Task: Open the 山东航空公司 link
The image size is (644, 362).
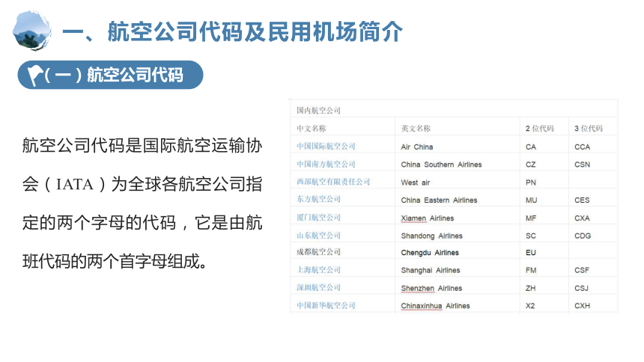Action: pos(318,236)
